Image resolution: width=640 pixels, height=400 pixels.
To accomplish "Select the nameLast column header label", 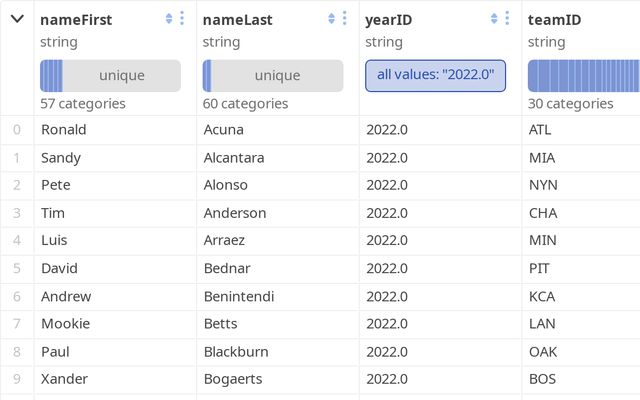I will 237,20.
